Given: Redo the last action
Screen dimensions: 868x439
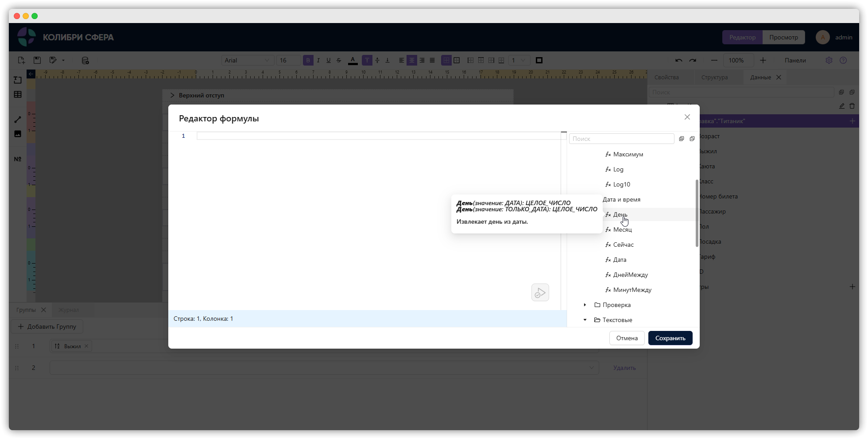Looking at the screenshot, I should tap(693, 60).
